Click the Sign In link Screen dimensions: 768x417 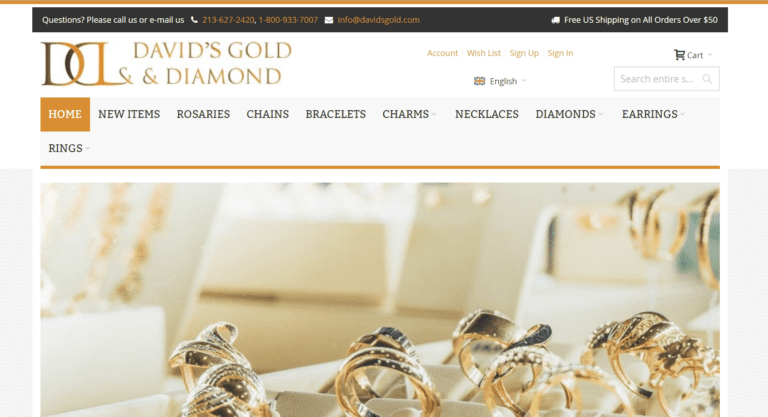560,53
